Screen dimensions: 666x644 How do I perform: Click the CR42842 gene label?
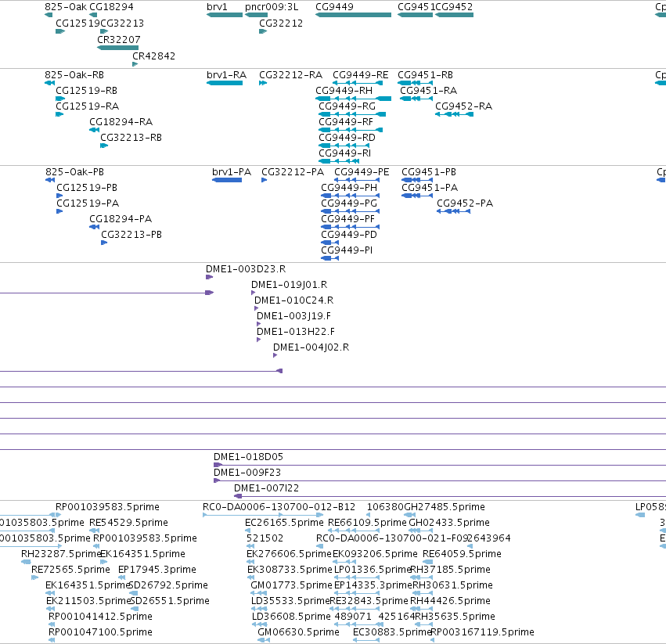coord(153,56)
